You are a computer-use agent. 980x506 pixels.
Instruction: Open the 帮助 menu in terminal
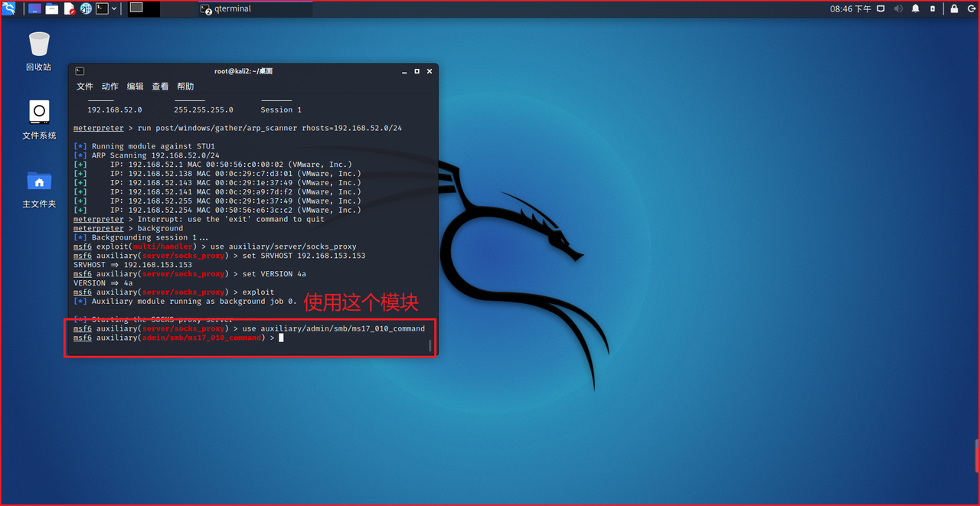(x=185, y=87)
